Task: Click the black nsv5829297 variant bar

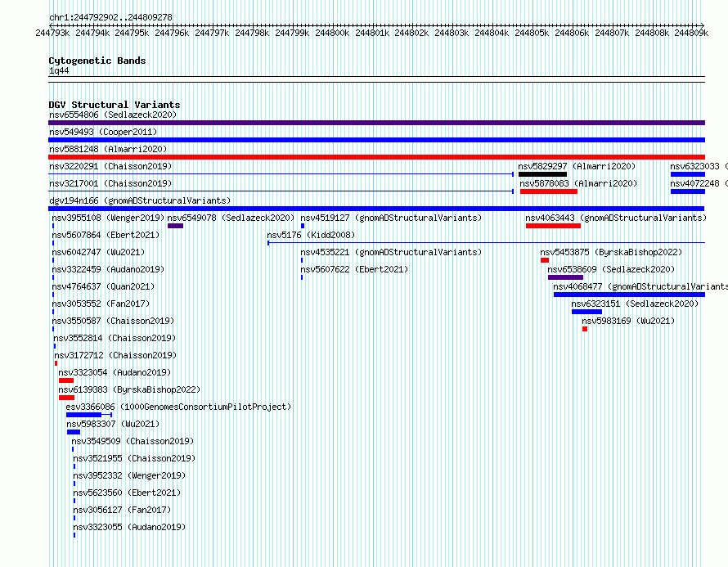Action: click(x=542, y=174)
